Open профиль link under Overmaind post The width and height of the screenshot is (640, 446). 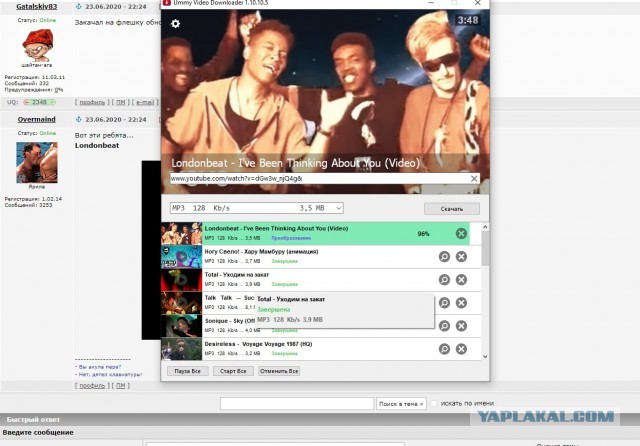tap(92, 386)
